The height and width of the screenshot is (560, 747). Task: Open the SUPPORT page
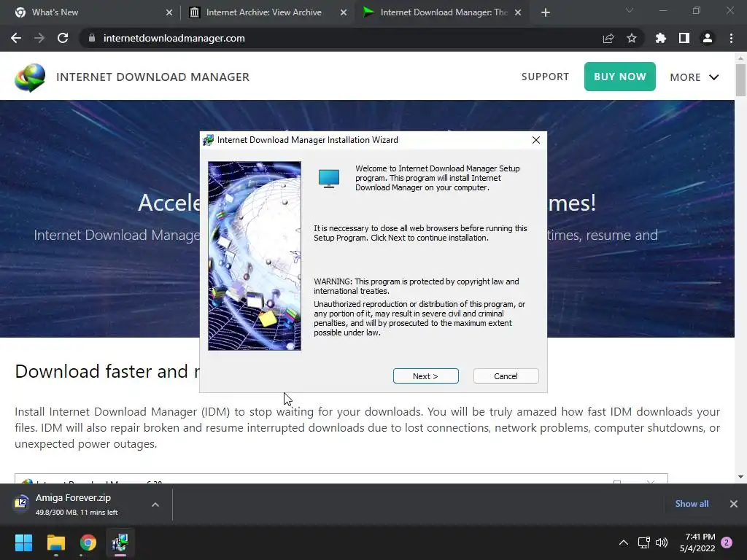coord(545,77)
